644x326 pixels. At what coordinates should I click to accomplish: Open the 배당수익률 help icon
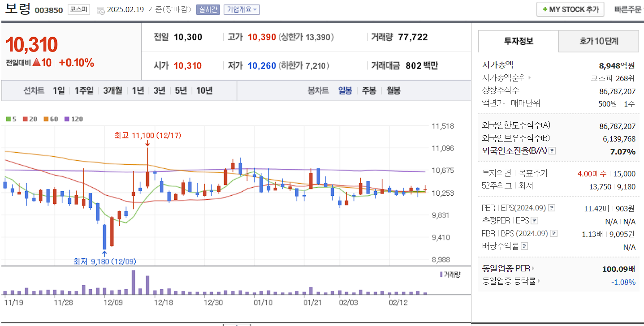coord(524,245)
